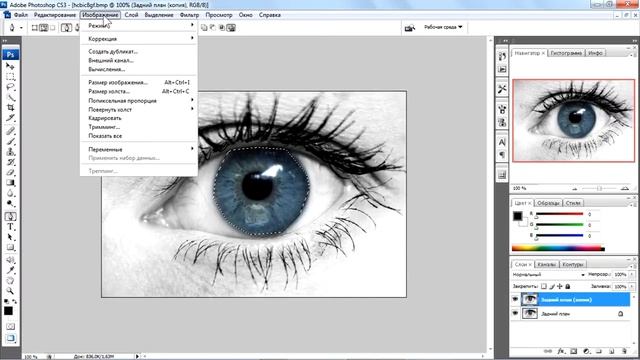The width and height of the screenshot is (640, 360).
Task: Select the Magic Wand tool
Action: click(10, 97)
